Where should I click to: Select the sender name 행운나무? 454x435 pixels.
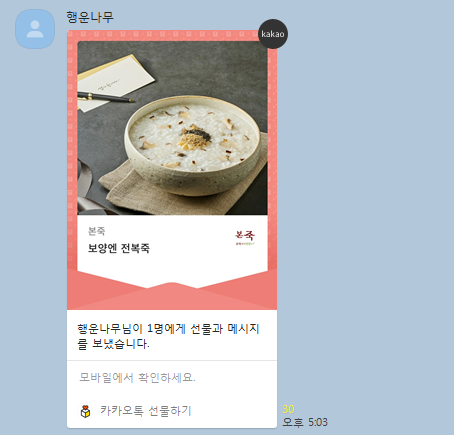[x=90, y=17]
